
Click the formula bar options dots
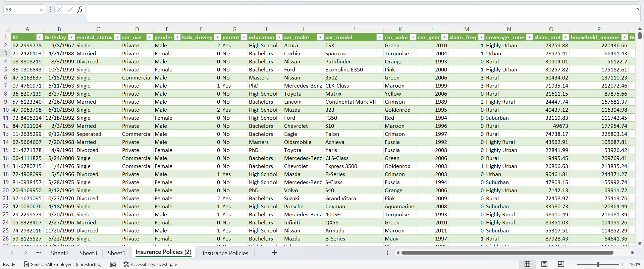(x=50, y=10)
